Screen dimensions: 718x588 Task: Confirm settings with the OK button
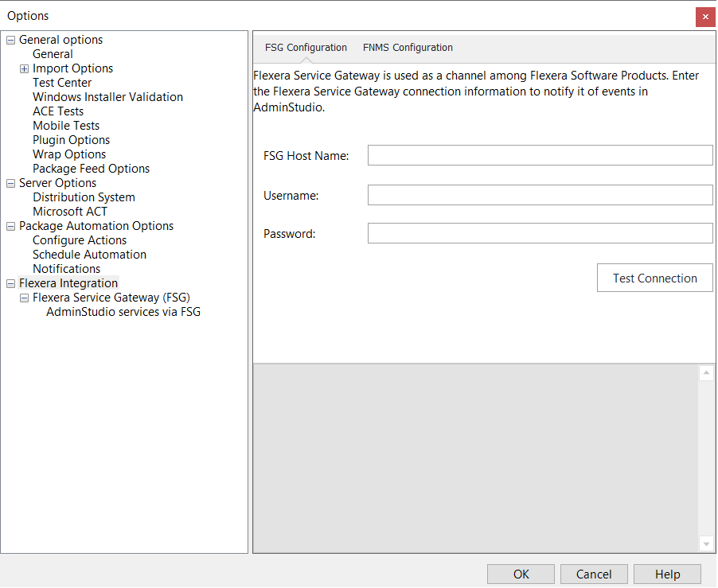click(x=521, y=574)
